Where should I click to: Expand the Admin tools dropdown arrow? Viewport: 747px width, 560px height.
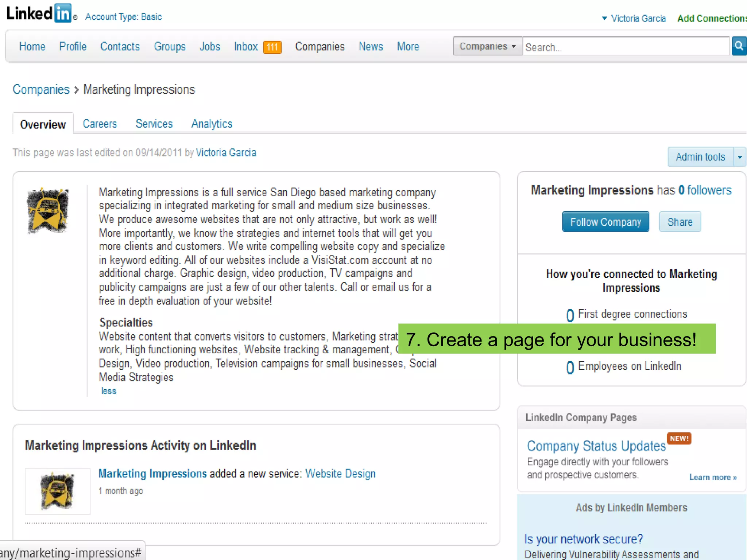740,157
